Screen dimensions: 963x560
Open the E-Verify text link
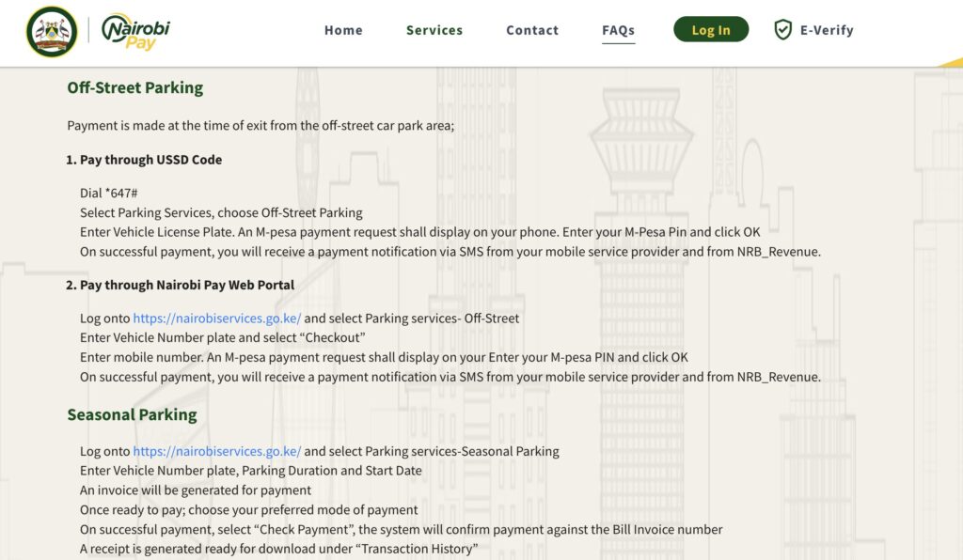point(827,30)
